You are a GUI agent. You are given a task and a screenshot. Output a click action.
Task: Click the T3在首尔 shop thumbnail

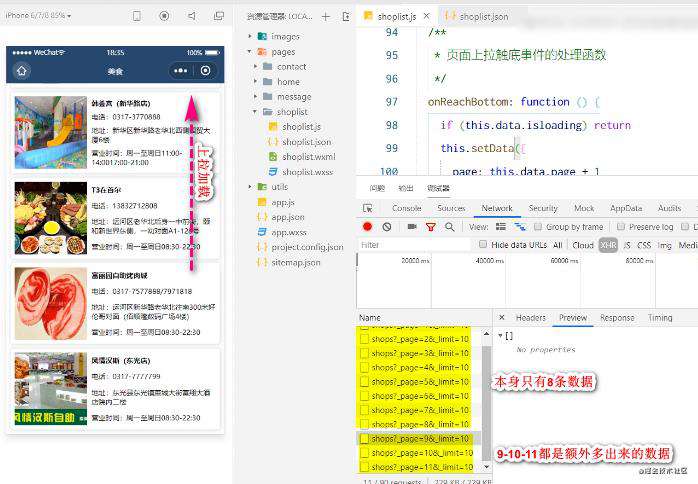click(x=50, y=218)
